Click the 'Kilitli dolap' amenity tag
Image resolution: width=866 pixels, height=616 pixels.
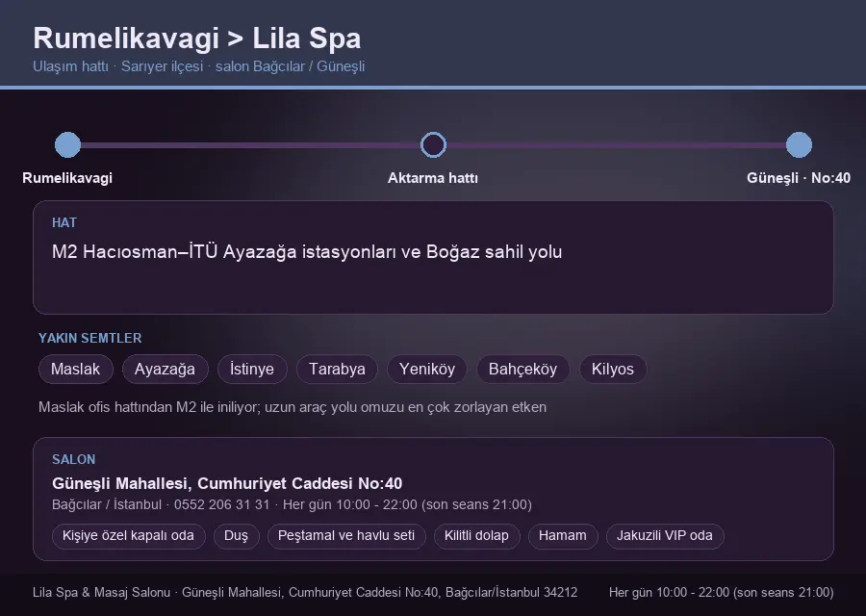[x=476, y=536]
